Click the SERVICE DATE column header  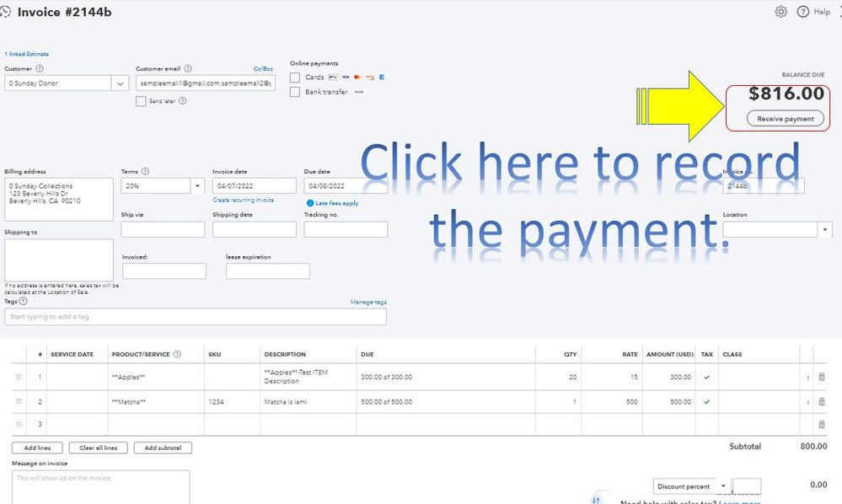pos(72,354)
